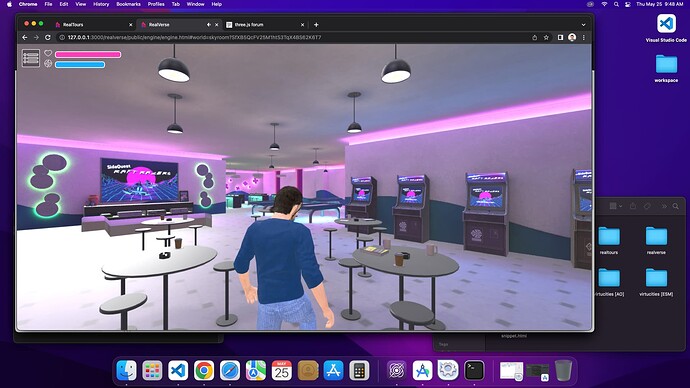Open the Help menu
690x388 pixels.
217,4
